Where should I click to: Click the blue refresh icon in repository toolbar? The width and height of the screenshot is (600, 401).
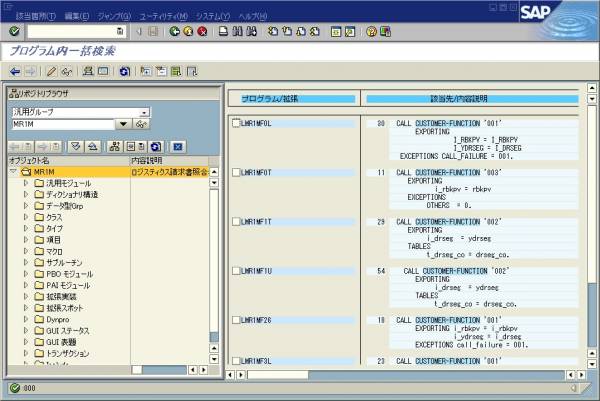click(154, 146)
